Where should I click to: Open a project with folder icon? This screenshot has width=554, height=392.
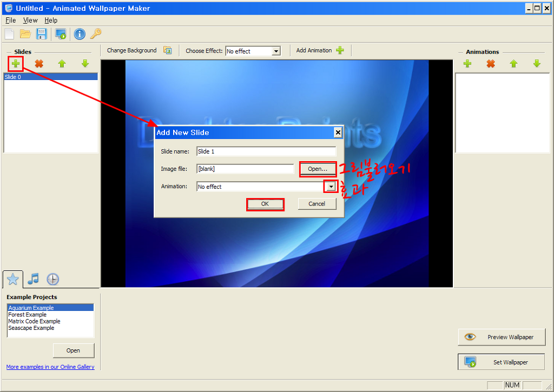tap(25, 34)
